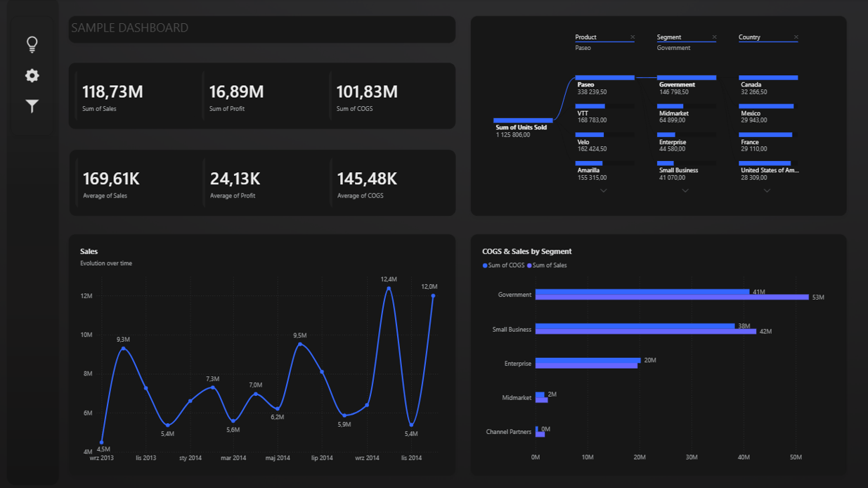
Task: Remove the Country level with its X
Action: point(796,37)
